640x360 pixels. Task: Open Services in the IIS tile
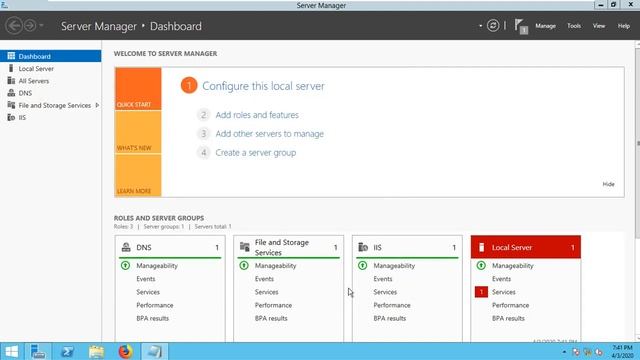pos(385,292)
